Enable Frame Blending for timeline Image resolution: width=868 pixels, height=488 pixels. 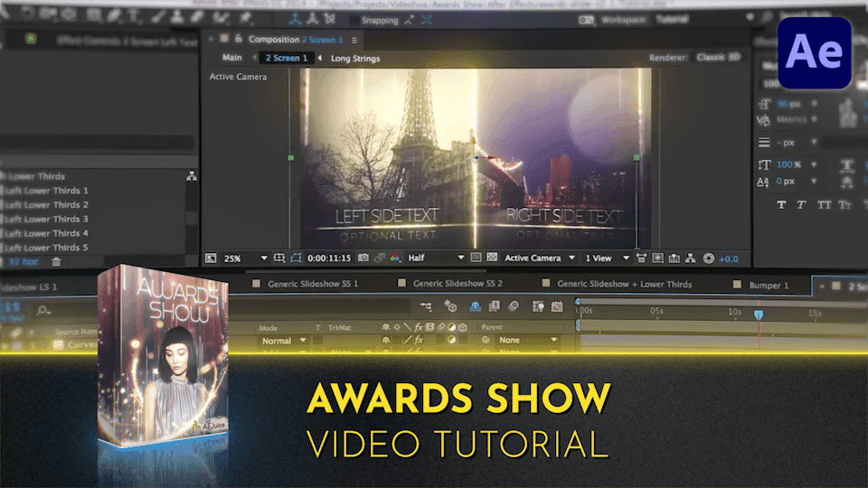[x=494, y=305]
